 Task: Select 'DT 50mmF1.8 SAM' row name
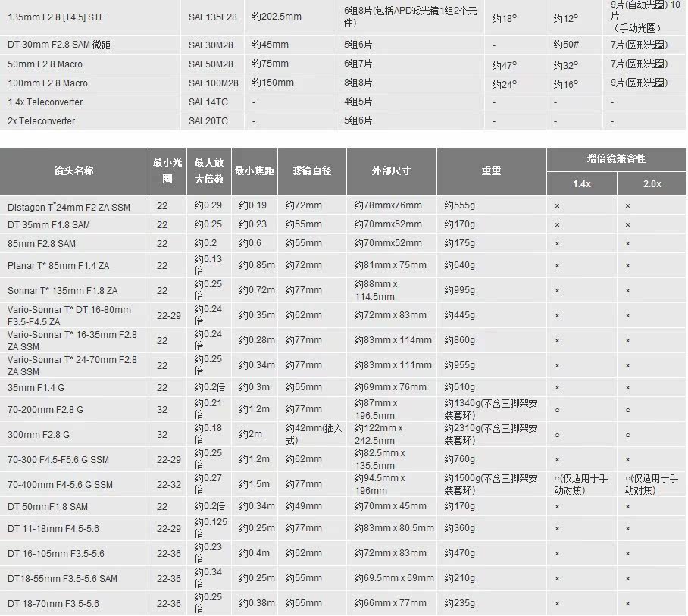[48, 507]
